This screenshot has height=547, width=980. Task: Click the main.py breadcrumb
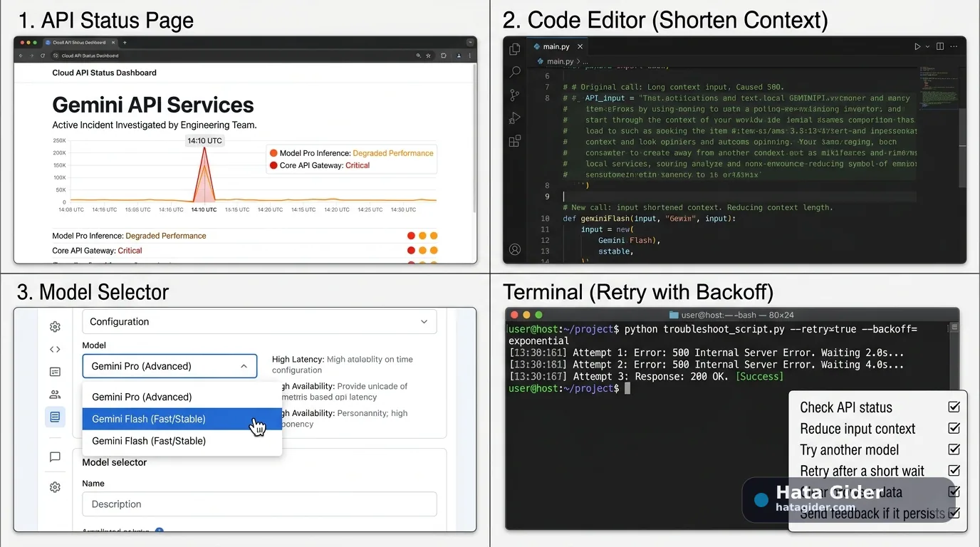(x=559, y=62)
